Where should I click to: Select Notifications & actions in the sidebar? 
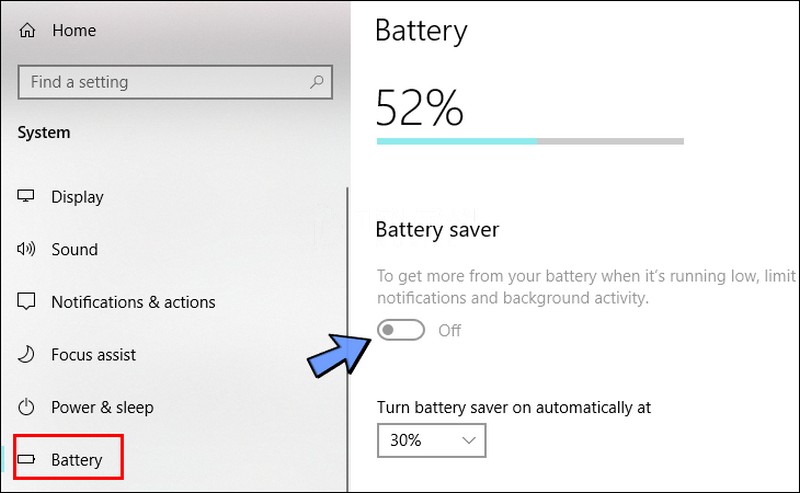[x=133, y=302]
